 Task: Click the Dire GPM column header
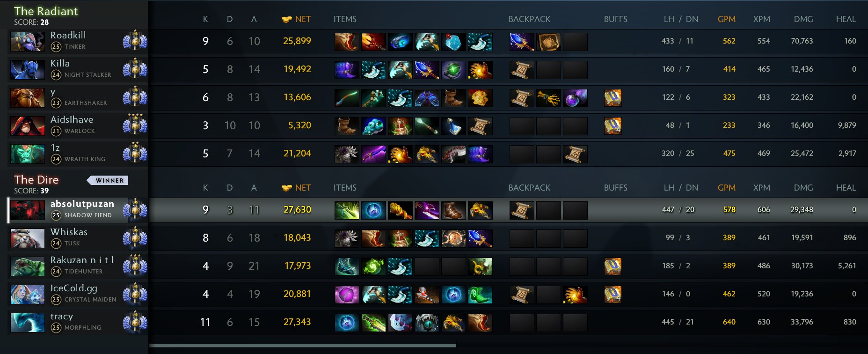tap(726, 188)
